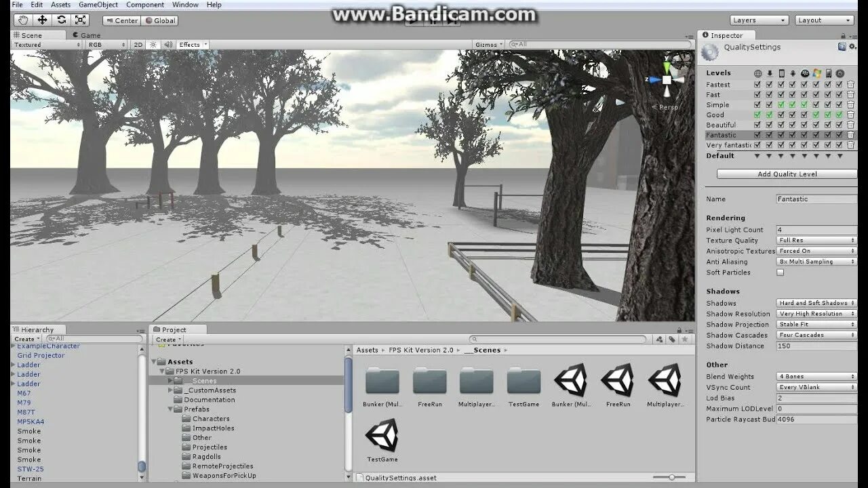Select the Hand tool
Image resolution: width=868 pixels, height=488 pixels.
[x=22, y=20]
